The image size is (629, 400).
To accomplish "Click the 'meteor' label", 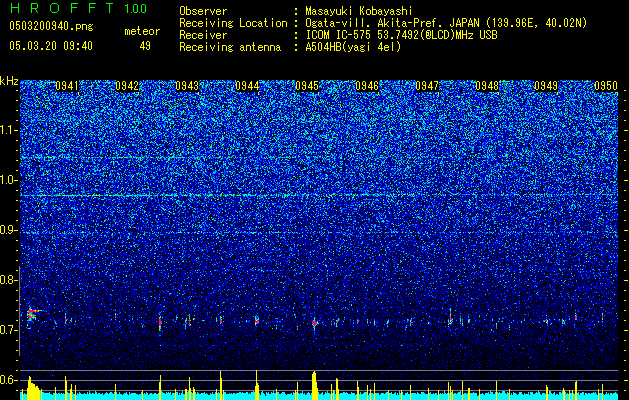I will 142,31.
